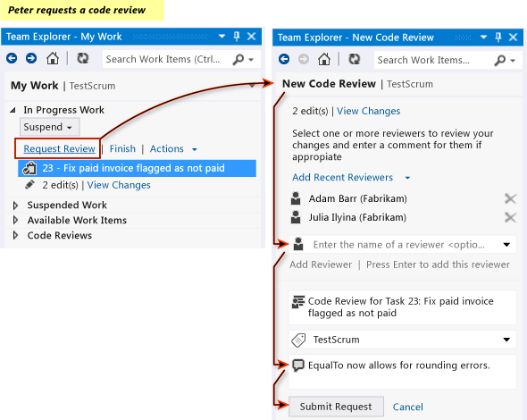The height and width of the screenshot is (420, 527).
Task: Open New Code Review window position menu
Action: pyautogui.click(x=483, y=37)
